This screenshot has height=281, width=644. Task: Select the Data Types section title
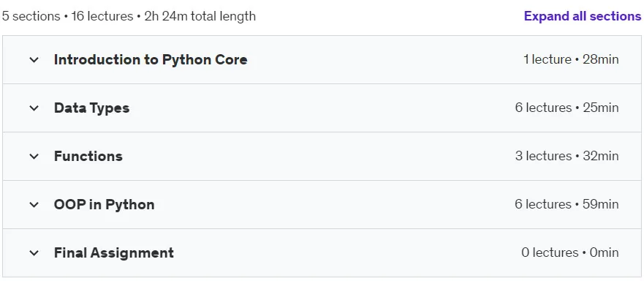click(91, 108)
